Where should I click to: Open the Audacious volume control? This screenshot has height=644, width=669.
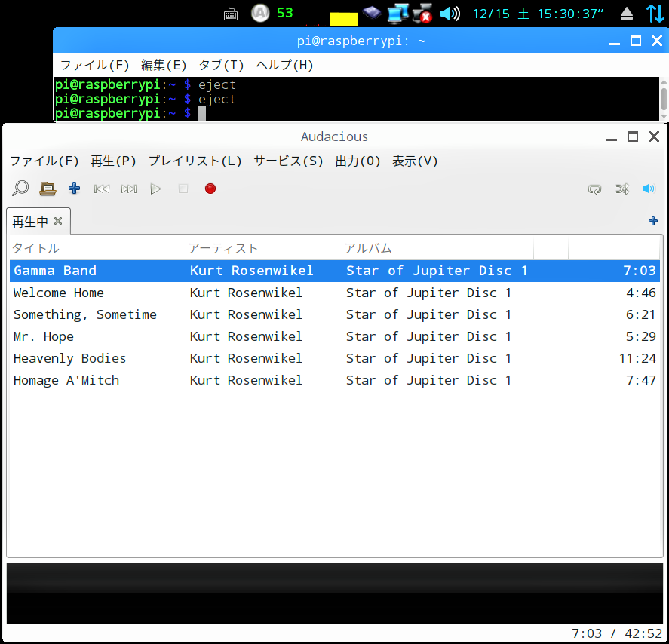[x=649, y=189]
